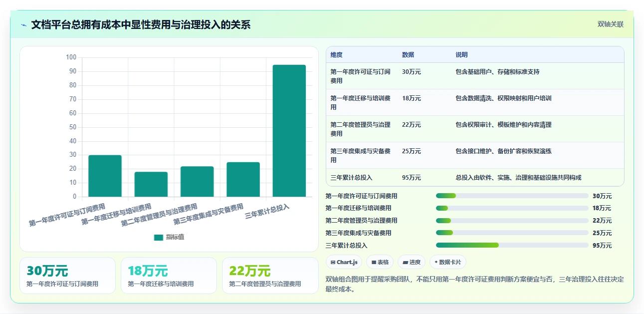The width and height of the screenshot is (644, 314).
Task: Click the 第一年度迁移与培训费用 bar in chart
Action: (x=151, y=184)
